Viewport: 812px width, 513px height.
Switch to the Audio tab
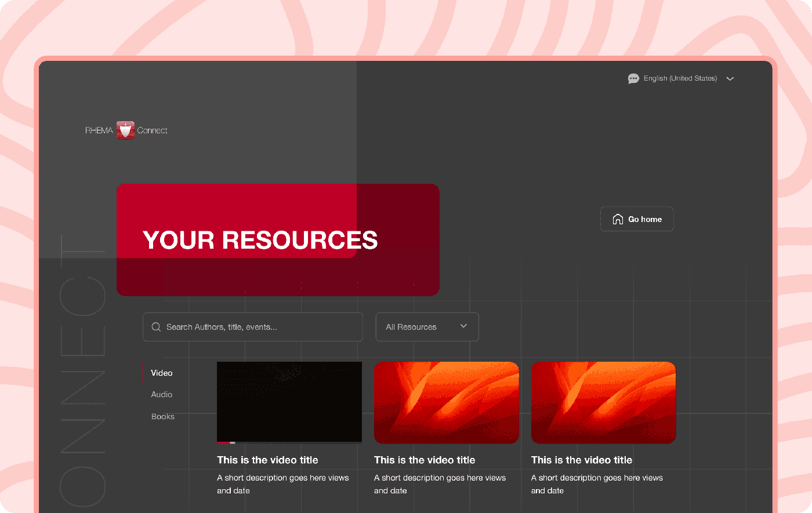tap(162, 394)
